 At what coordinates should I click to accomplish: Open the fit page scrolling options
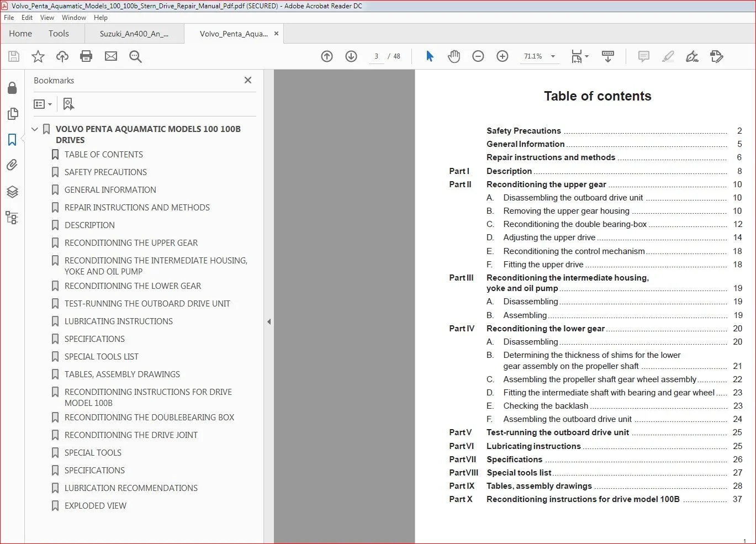coord(580,56)
